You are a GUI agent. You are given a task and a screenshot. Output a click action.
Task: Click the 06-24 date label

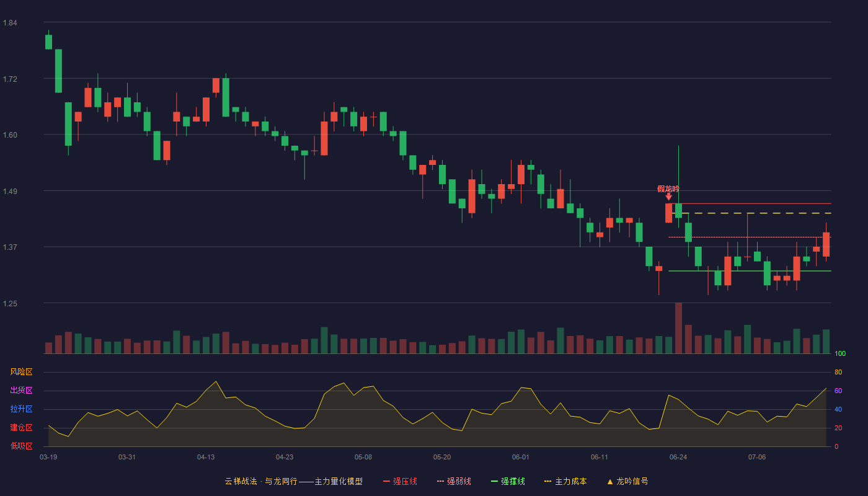coord(678,457)
